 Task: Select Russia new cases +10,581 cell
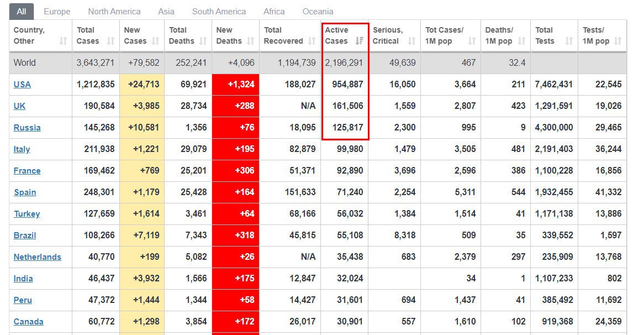142,128
